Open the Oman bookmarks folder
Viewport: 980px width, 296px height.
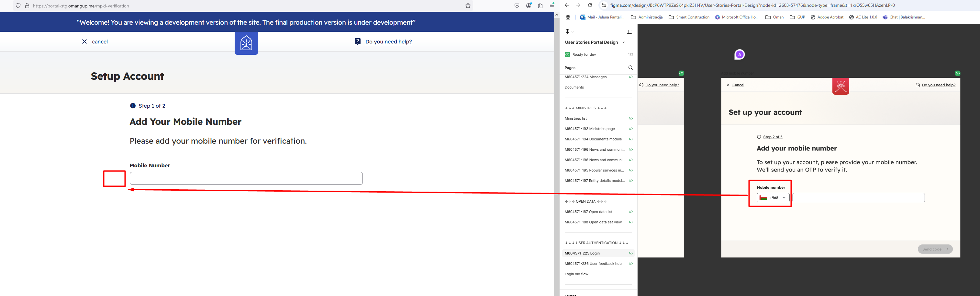pos(774,17)
